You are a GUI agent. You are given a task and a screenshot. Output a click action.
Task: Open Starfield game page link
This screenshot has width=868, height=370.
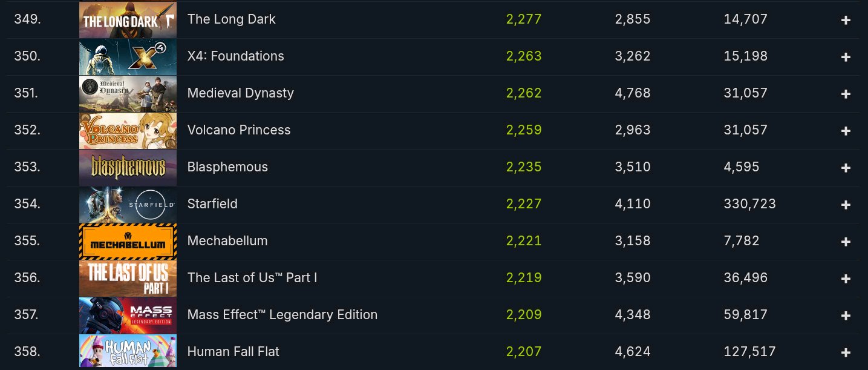tap(212, 204)
